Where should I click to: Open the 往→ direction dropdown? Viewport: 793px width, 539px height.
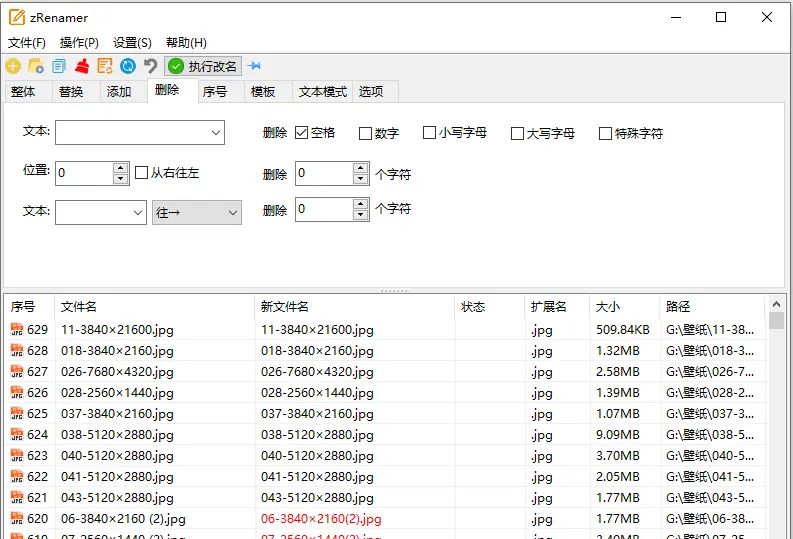pyautogui.click(x=197, y=213)
